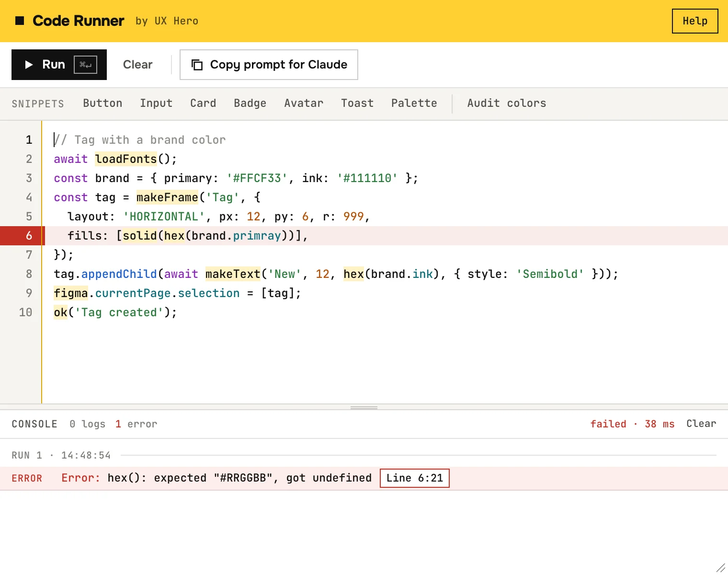The height and width of the screenshot is (575, 728).
Task: Click the '0 logs' count in console header
Action: click(x=87, y=424)
